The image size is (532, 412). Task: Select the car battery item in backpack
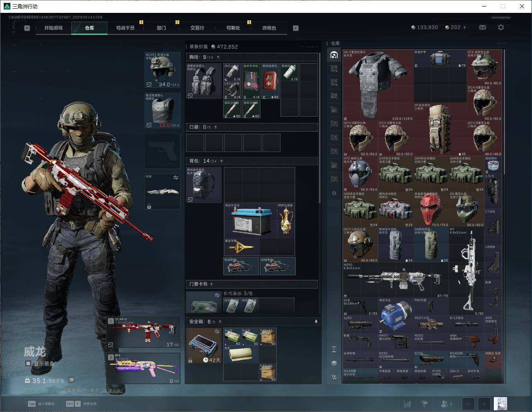click(250, 221)
